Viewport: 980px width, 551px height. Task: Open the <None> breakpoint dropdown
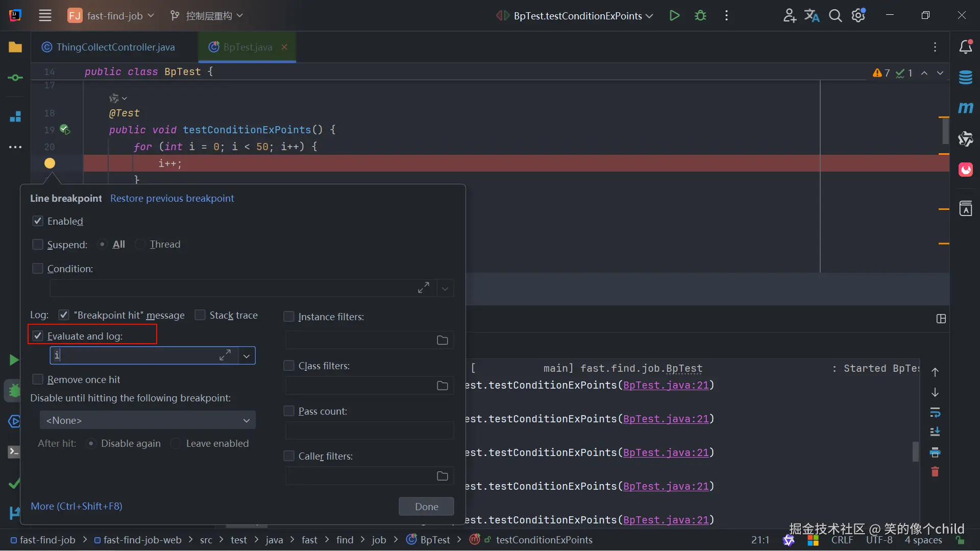148,420
